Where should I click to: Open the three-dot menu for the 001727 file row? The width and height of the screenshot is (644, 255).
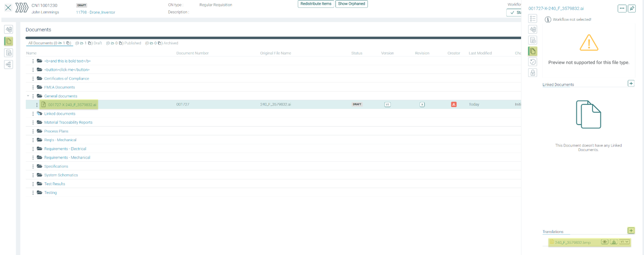tap(37, 105)
